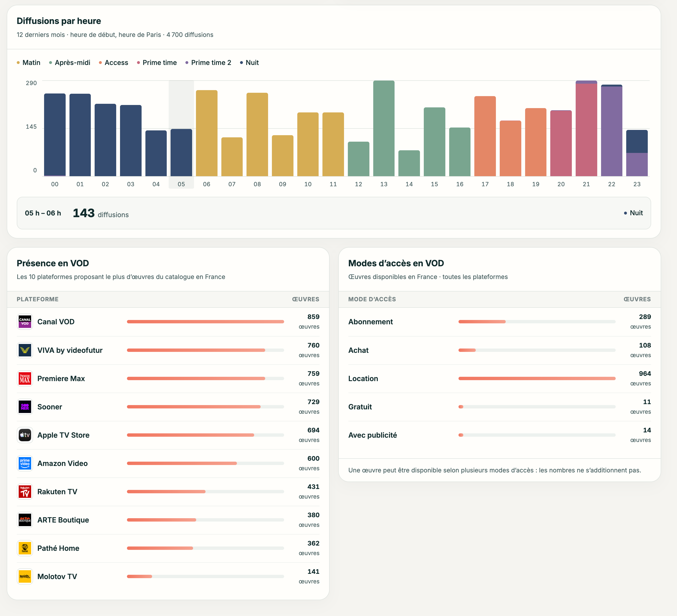Click the Pathé Home logo icon

tap(25, 548)
